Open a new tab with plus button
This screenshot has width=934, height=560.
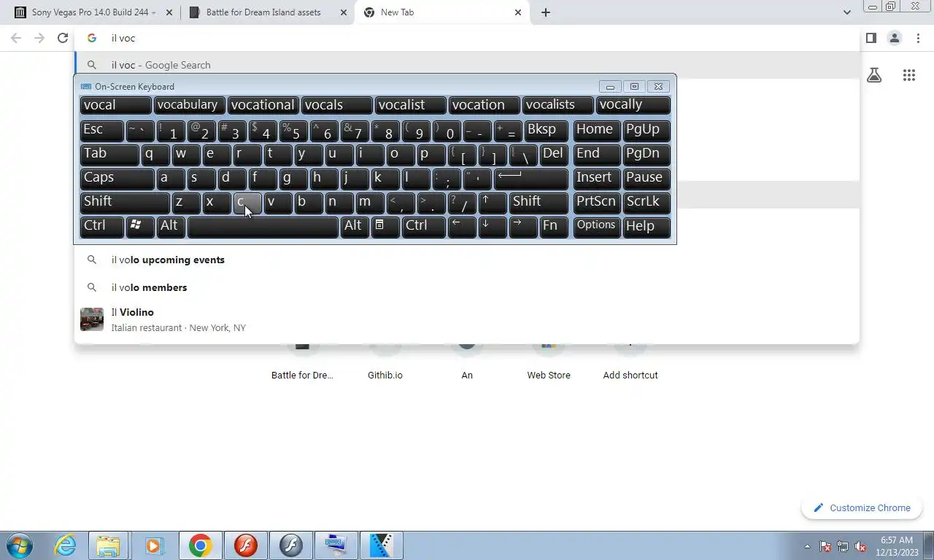tap(545, 12)
